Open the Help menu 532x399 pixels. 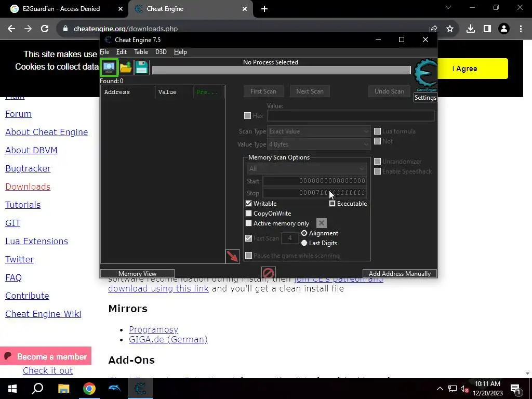180,52
